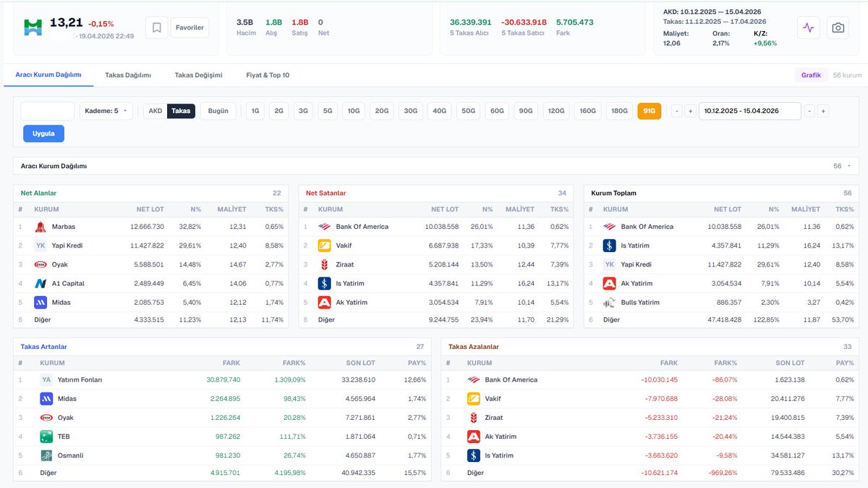
Task: Select the 180G period
Action: tap(619, 111)
